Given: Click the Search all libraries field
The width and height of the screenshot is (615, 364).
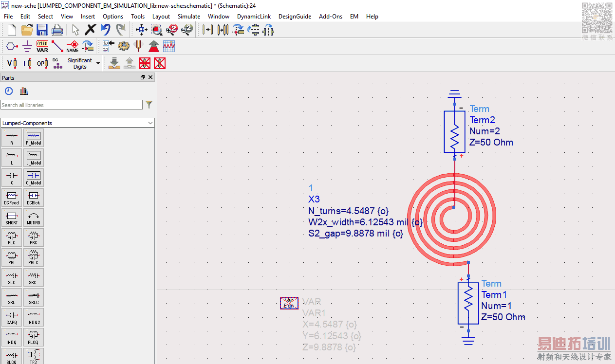Looking at the screenshot, I should pos(72,105).
